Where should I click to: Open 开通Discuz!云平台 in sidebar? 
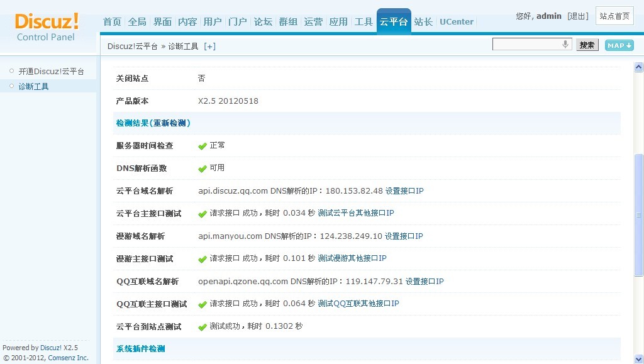52,72
